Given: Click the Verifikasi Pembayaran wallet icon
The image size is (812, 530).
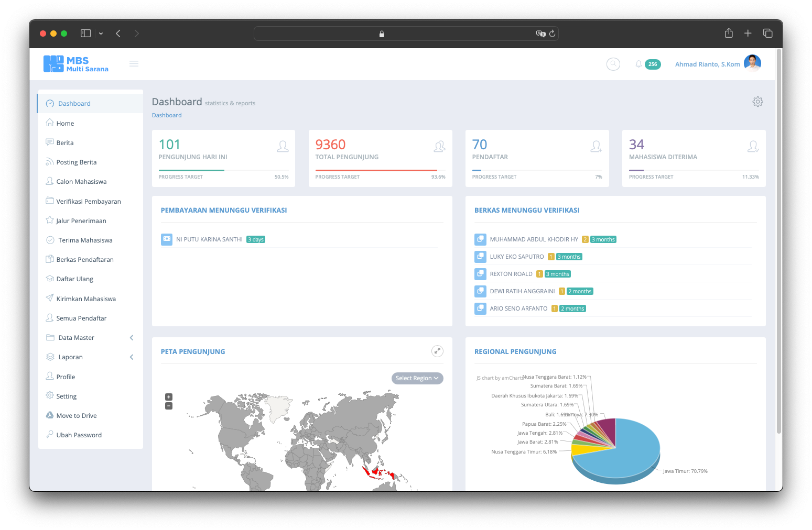Looking at the screenshot, I should (49, 201).
